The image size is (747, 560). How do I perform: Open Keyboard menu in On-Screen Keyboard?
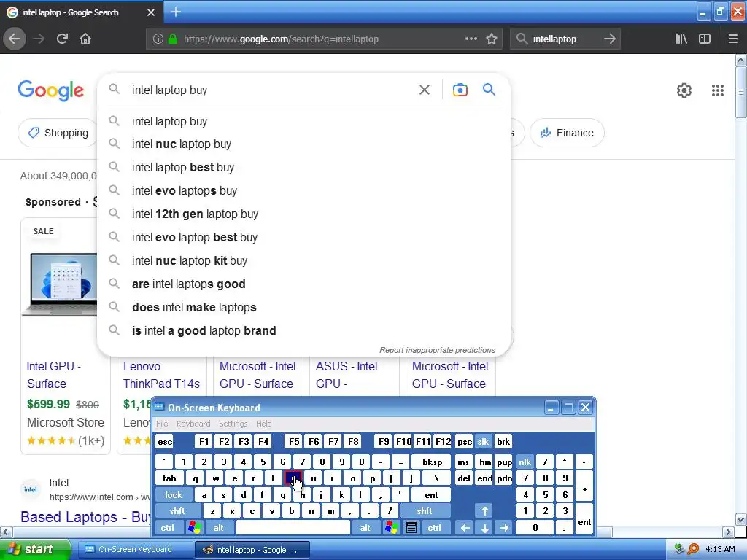pos(193,424)
